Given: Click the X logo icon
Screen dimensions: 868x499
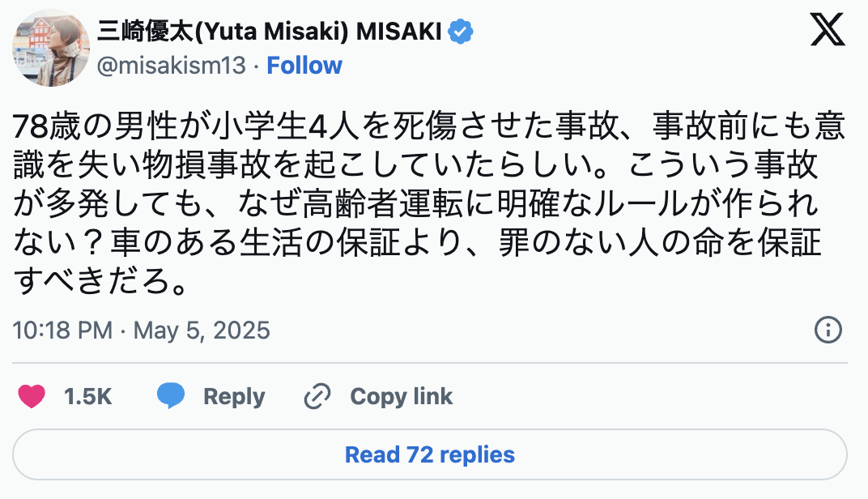Looking at the screenshot, I should point(828,30).
